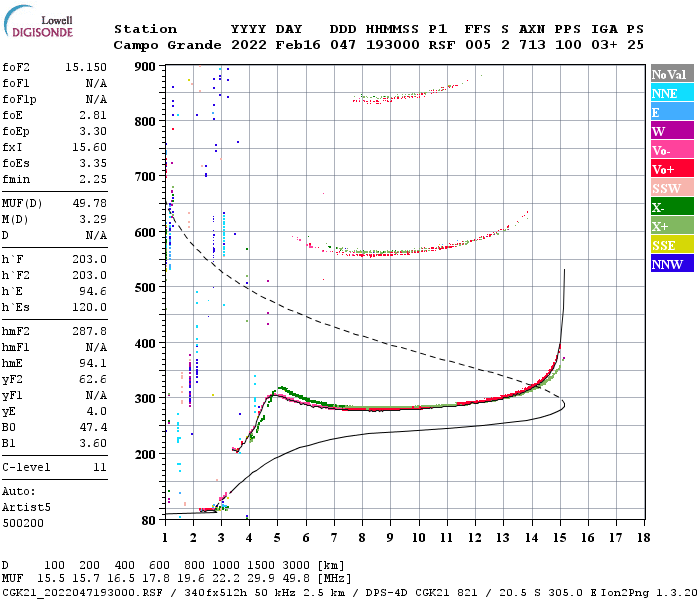Click the 5 MHz frequency axis label
Viewport: 700px width, 600px height.
tap(277, 538)
